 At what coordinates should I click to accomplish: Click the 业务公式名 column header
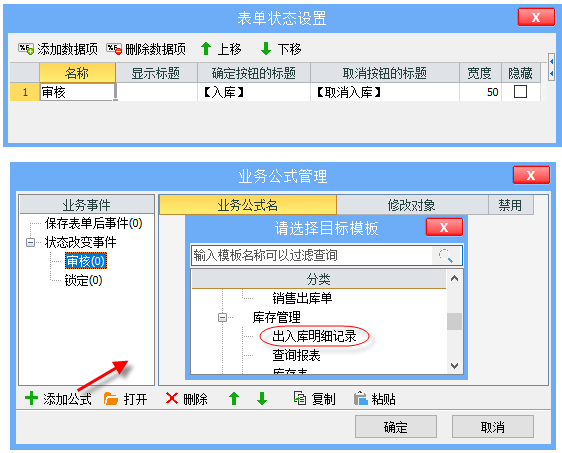(248, 205)
